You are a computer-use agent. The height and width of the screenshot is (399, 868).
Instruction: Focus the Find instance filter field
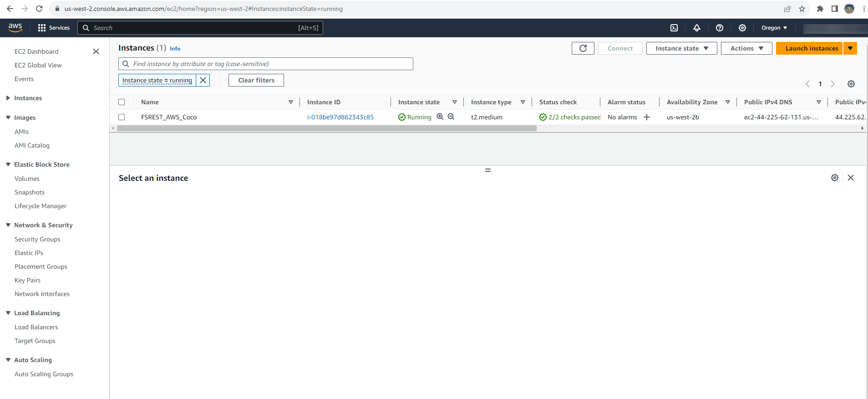click(x=266, y=64)
